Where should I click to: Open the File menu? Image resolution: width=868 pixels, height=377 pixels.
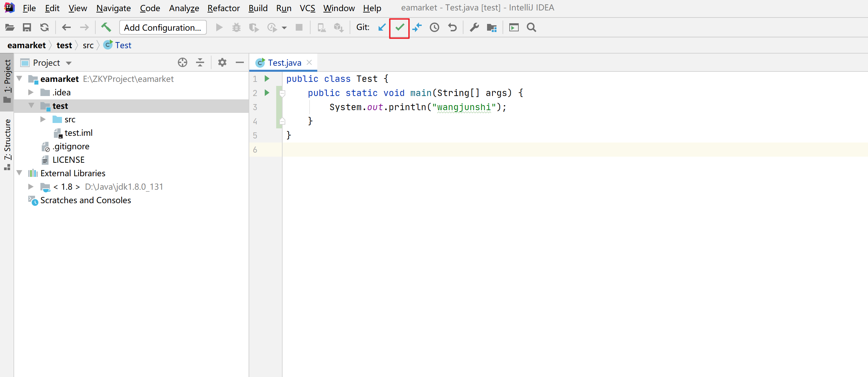(29, 8)
